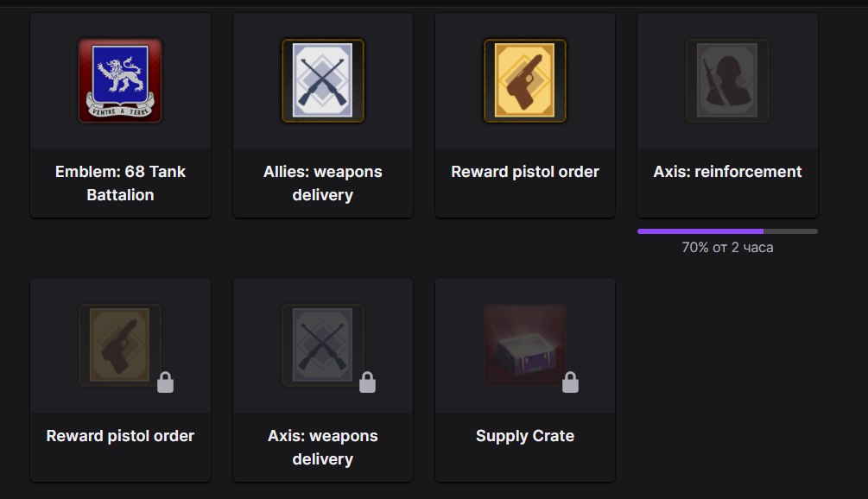Click the 68 Tank Battalion emblem icon
The width and height of the screenshot is (868, 499).
click(x=120, y=80)
